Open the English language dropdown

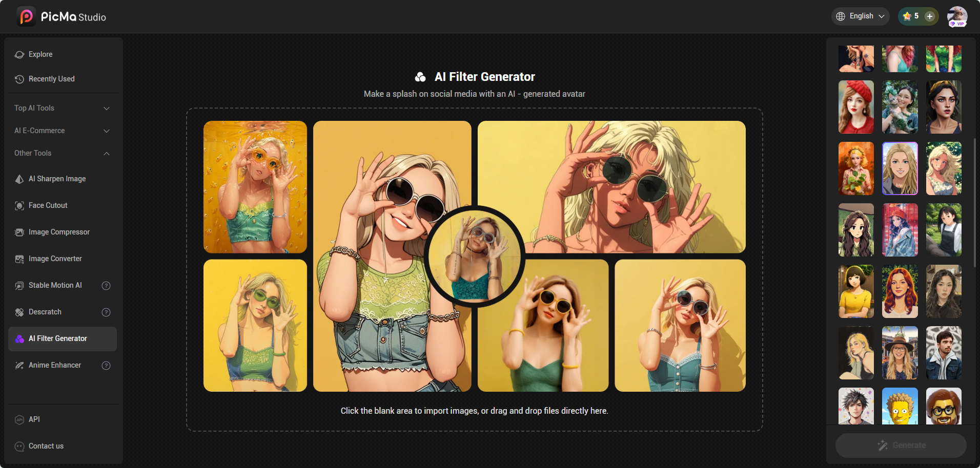tap(860, 16)
